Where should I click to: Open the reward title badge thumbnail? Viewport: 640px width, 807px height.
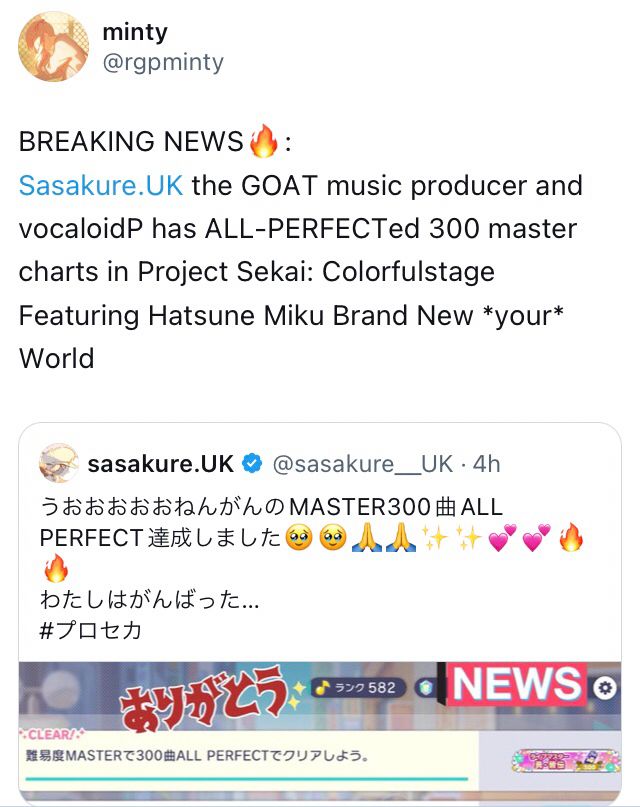point(566,761)
